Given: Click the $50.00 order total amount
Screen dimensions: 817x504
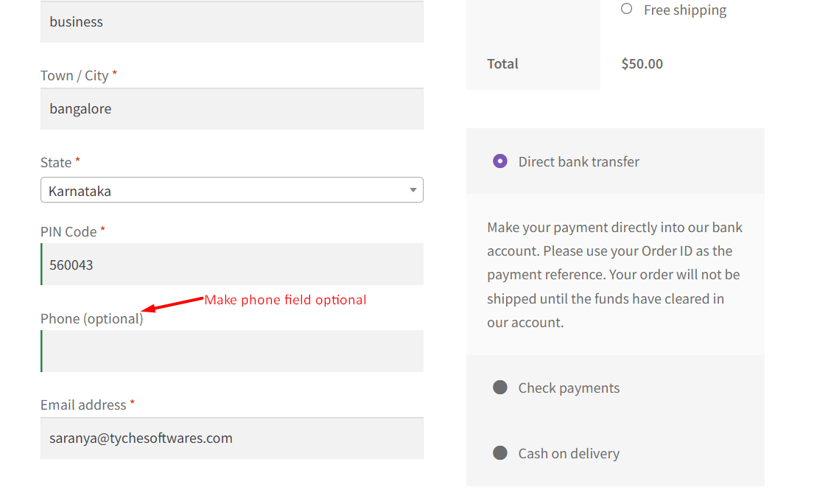Looking at the screenshot, I should coord(642,63).
